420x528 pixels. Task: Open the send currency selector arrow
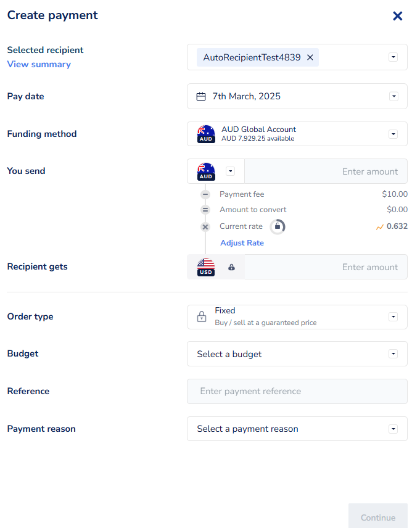pyautogui.click(x=230, y=171)
